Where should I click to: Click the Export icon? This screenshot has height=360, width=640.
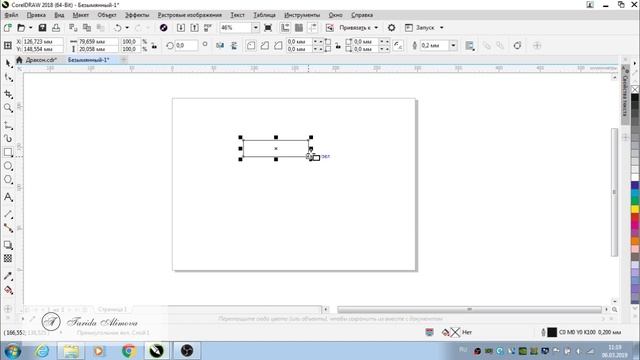point(195,28)
